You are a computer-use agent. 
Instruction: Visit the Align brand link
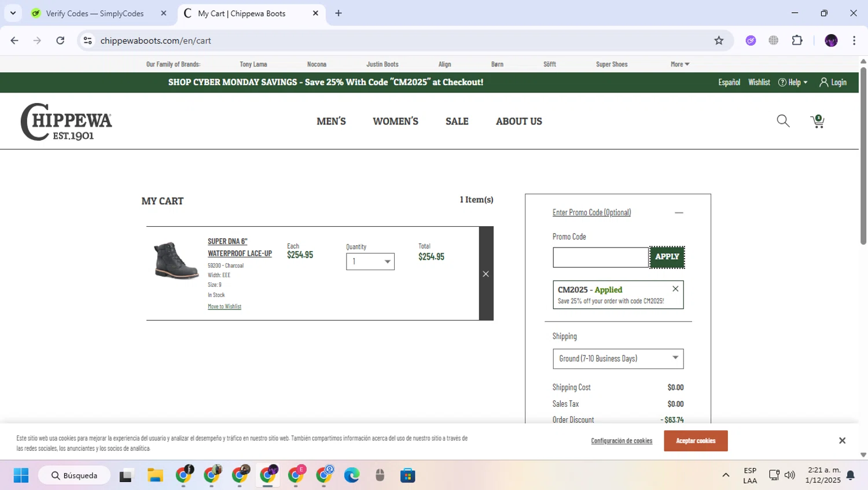tap(444, 64)
